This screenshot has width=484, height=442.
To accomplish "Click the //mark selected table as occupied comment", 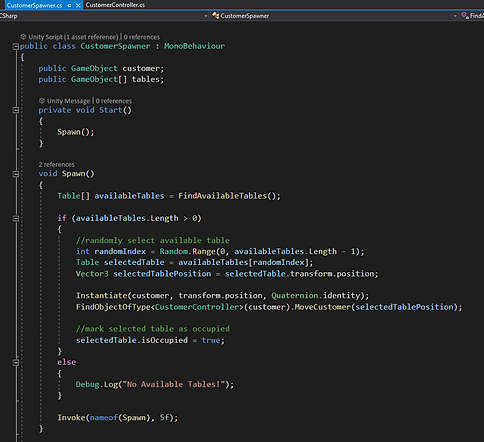I will 153,329.
